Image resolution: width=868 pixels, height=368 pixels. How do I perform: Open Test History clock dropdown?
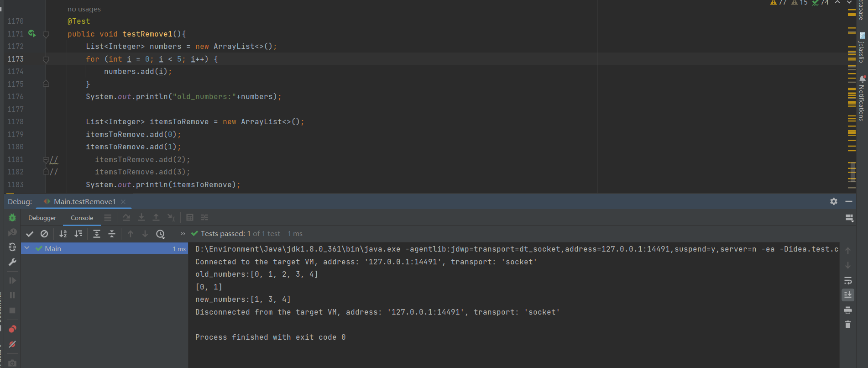(161, 234)
